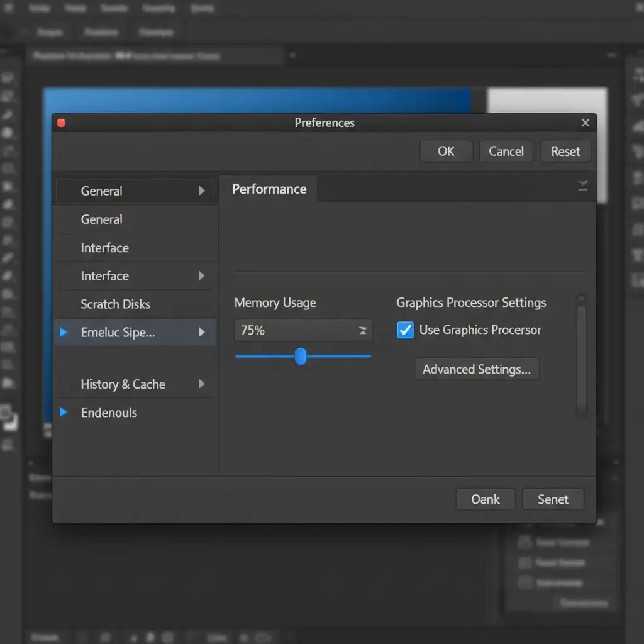The image size is (644, 644).
Task: Open Scratch Disks in the sidebar
Action: 116,304
